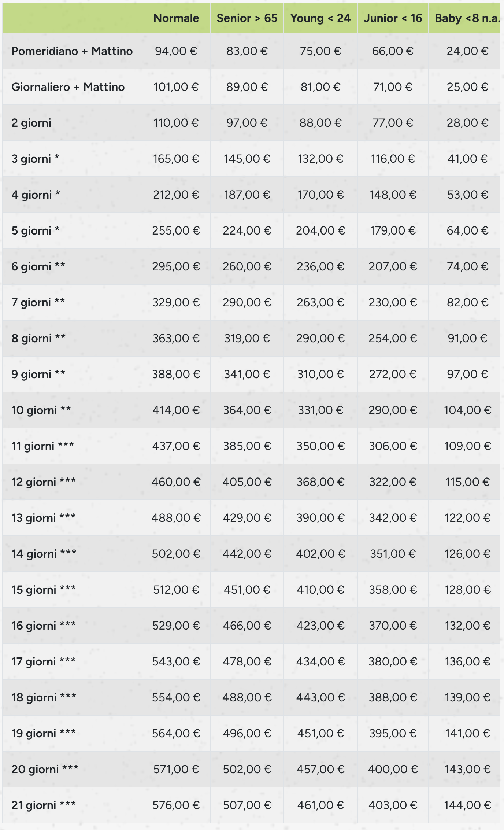
Task: Click the 94,00 € Normale price
Action: (x=176, y=51)
